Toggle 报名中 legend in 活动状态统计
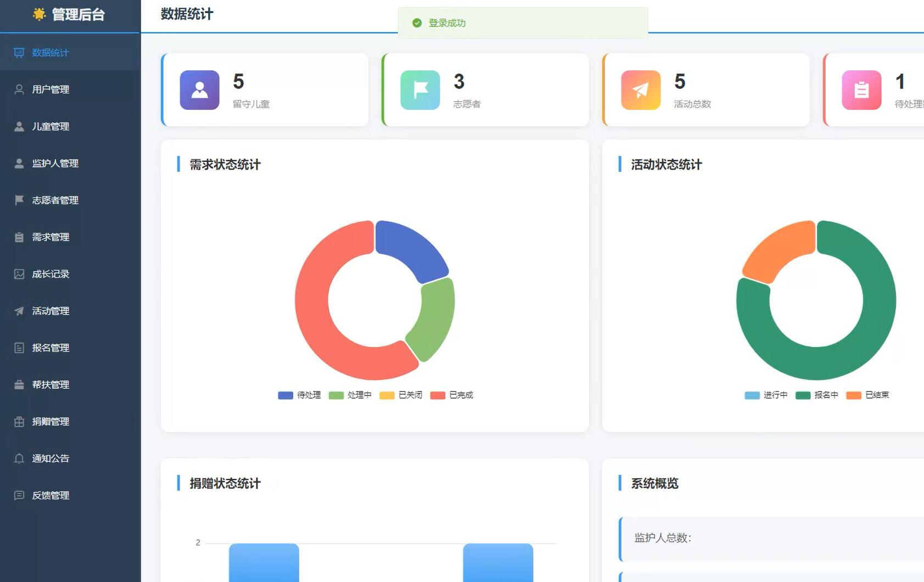924x582 pixels. 817,395
